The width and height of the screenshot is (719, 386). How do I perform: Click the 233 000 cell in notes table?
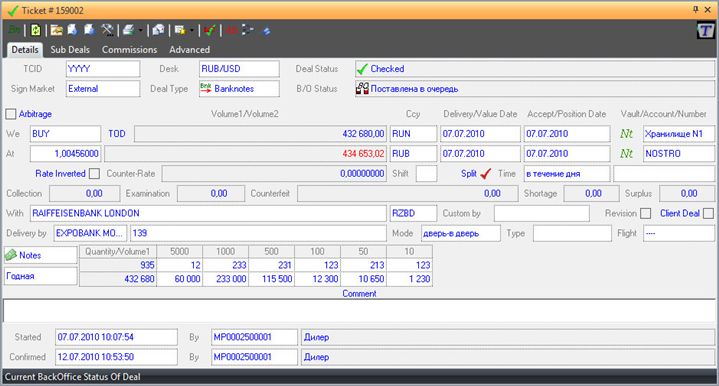[226, 279]
